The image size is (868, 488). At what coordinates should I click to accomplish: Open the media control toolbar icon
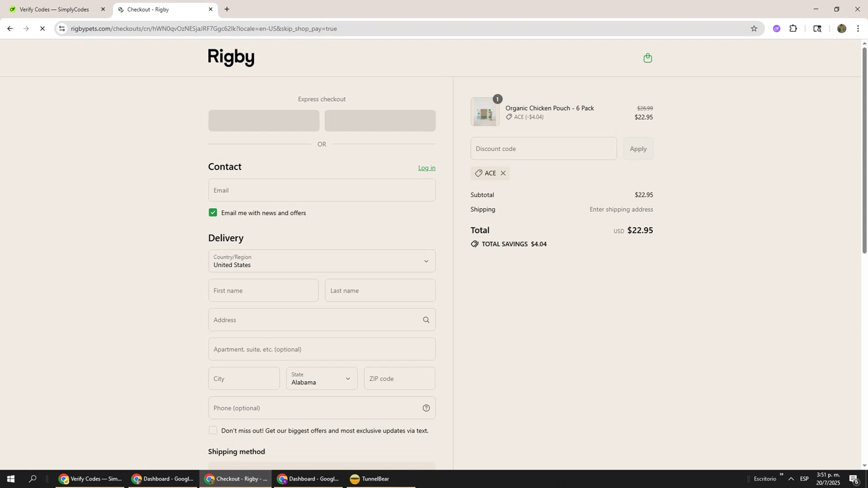point(817,28)
